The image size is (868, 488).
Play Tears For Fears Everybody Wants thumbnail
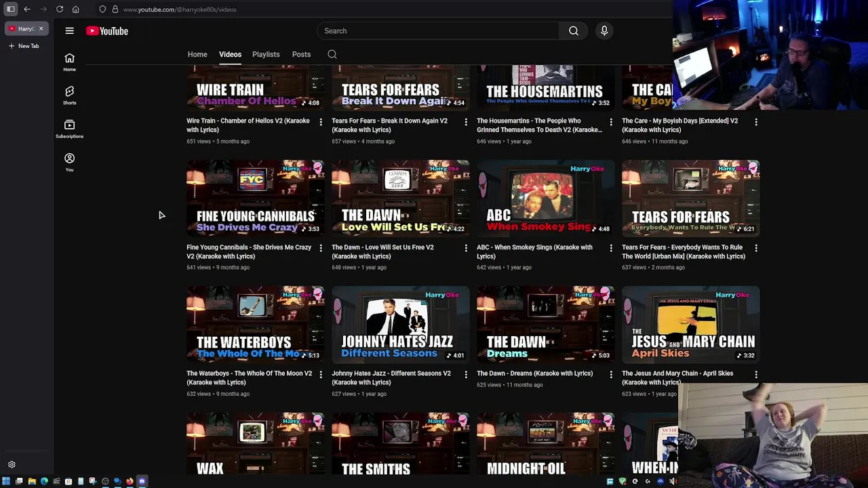click(691, 199)
